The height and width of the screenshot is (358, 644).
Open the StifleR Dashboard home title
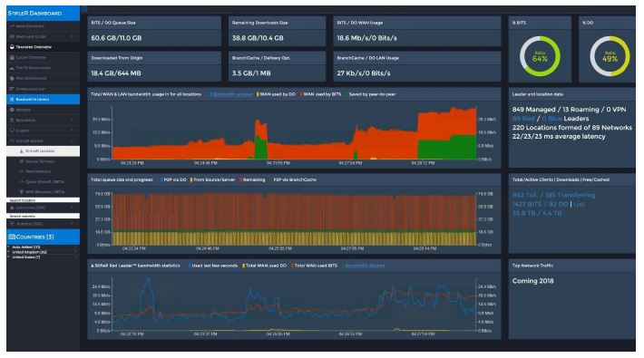click(34, 13)
